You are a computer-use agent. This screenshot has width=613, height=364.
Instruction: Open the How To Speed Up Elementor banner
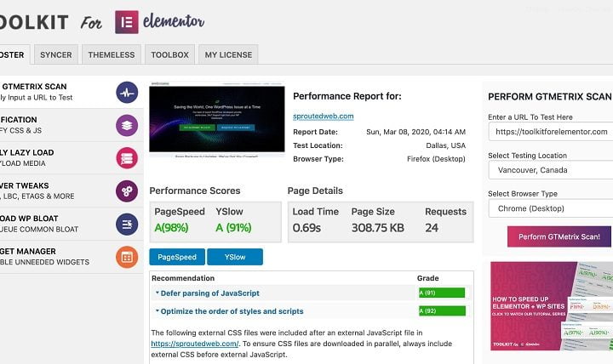(552, 306)
